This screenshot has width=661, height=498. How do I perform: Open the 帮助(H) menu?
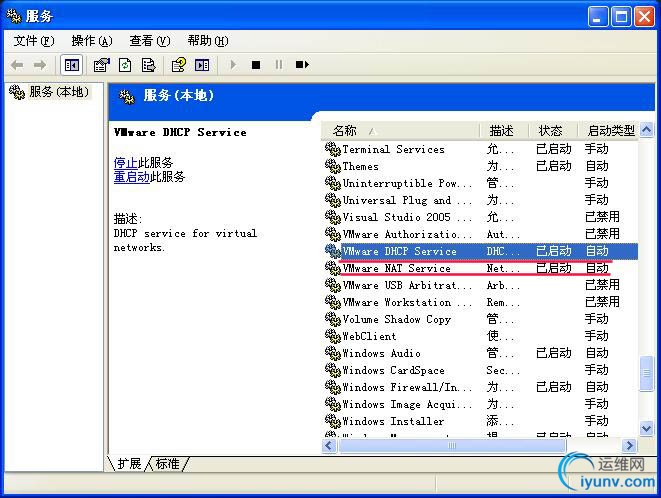coord(208,41)
